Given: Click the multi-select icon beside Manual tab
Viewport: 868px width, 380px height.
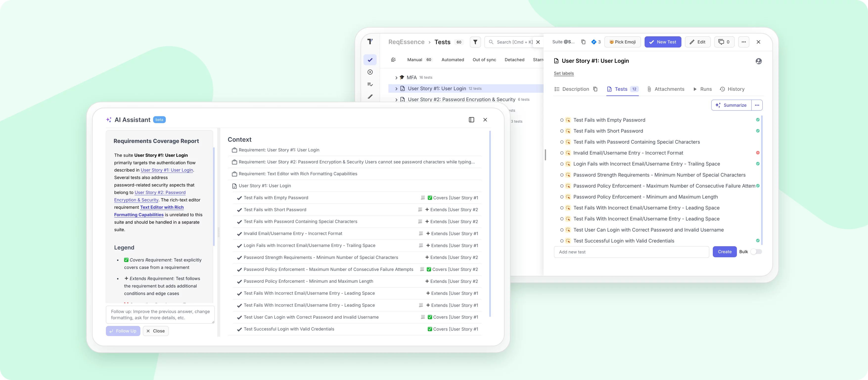Looking at the screenshot, I should point(393,60).
